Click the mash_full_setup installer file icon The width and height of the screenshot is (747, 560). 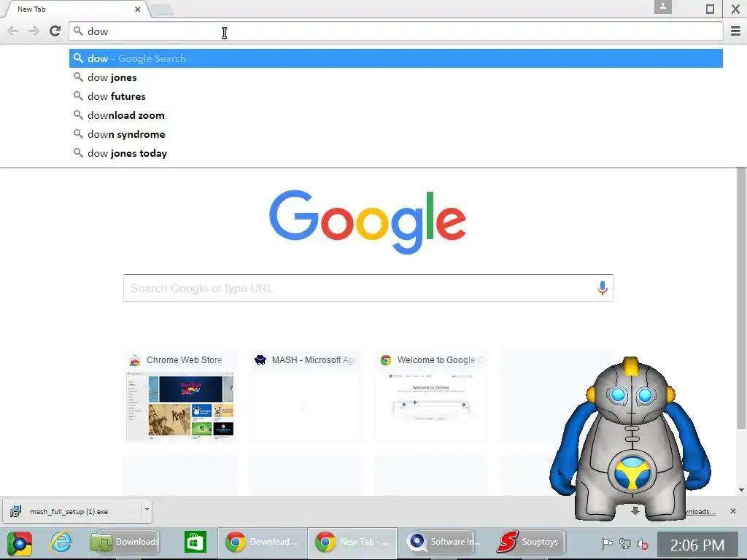[x=15, y=511]
